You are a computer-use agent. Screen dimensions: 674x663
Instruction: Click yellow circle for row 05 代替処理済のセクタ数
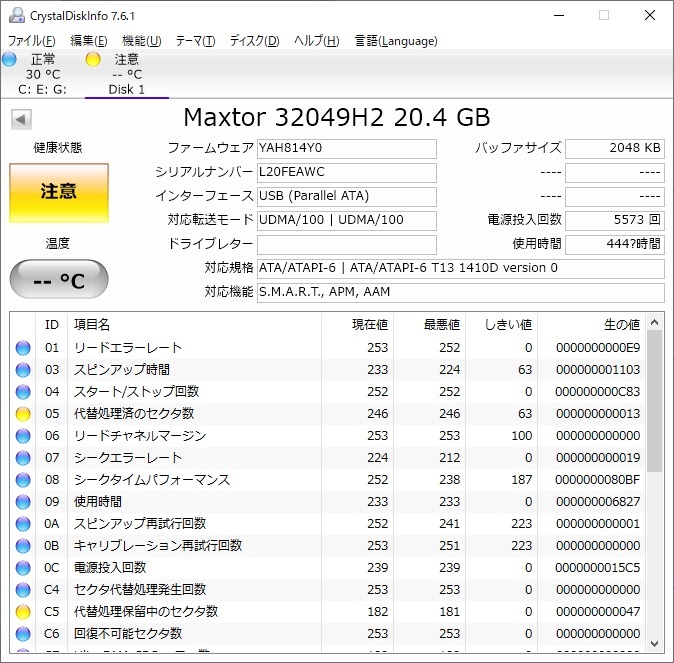(23, 414)
